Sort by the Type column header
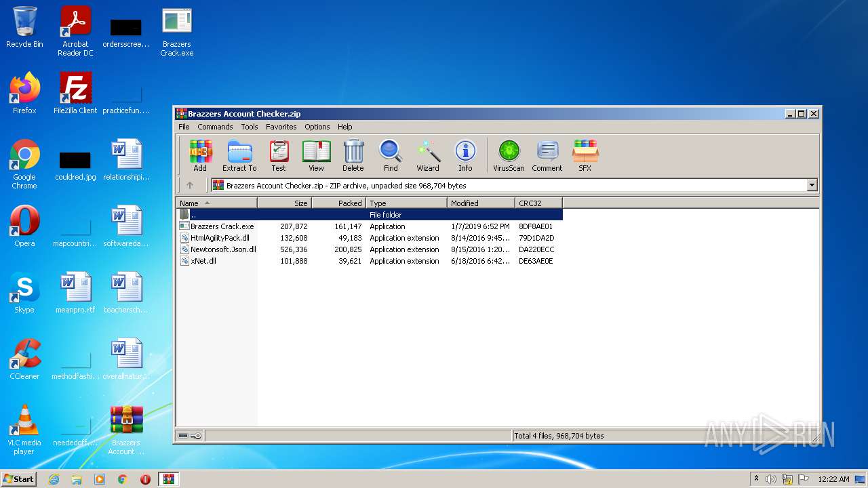868x488 pixels. (x=407, y=203)
